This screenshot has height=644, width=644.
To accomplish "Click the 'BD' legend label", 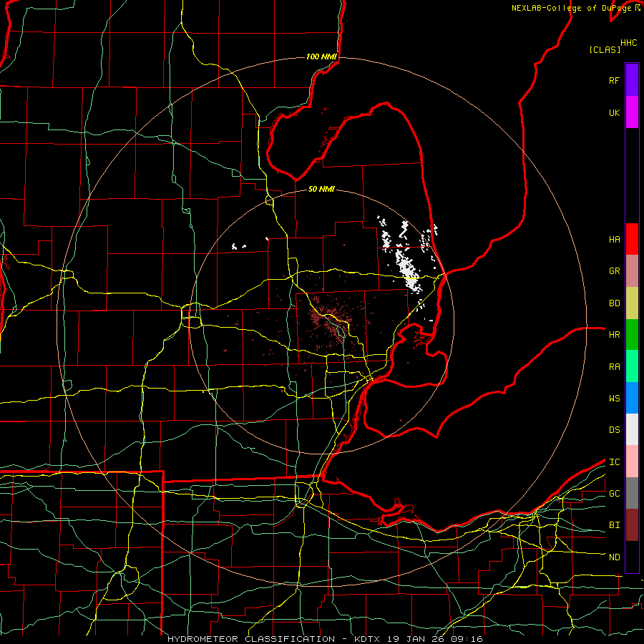I will (614, 303).
